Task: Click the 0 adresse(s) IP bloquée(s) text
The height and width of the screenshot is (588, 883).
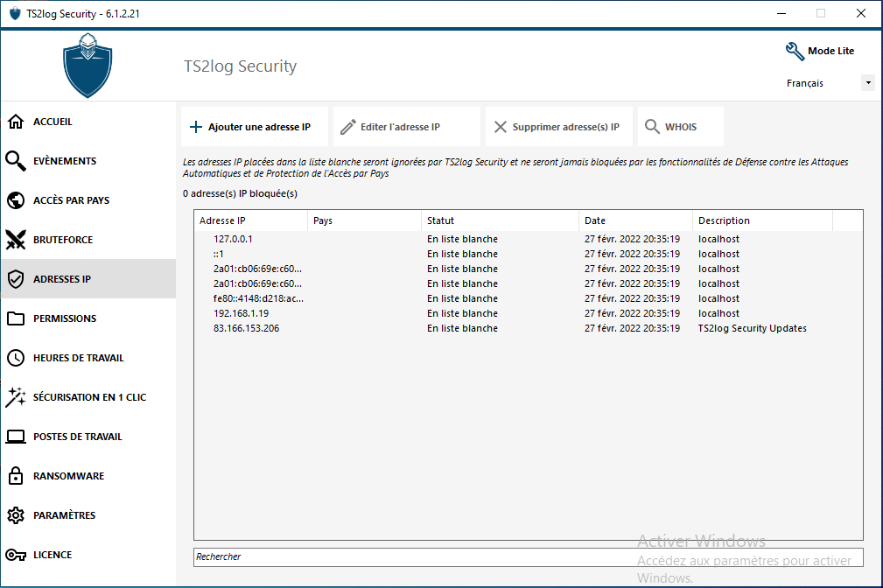Action: point(240,193)
